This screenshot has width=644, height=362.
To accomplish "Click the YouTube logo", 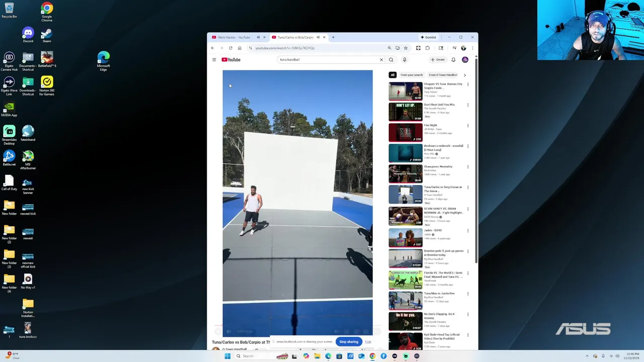I will (231, 60).
